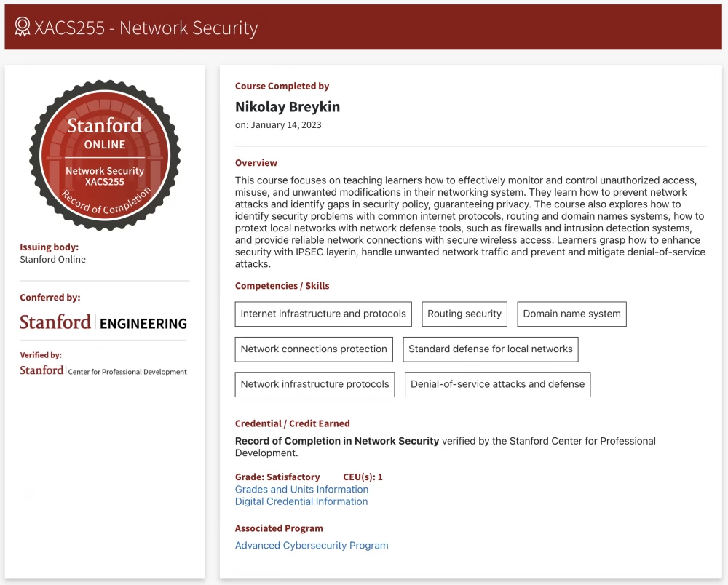Select the Network infrastructure protocols tag

click(315, 384)
